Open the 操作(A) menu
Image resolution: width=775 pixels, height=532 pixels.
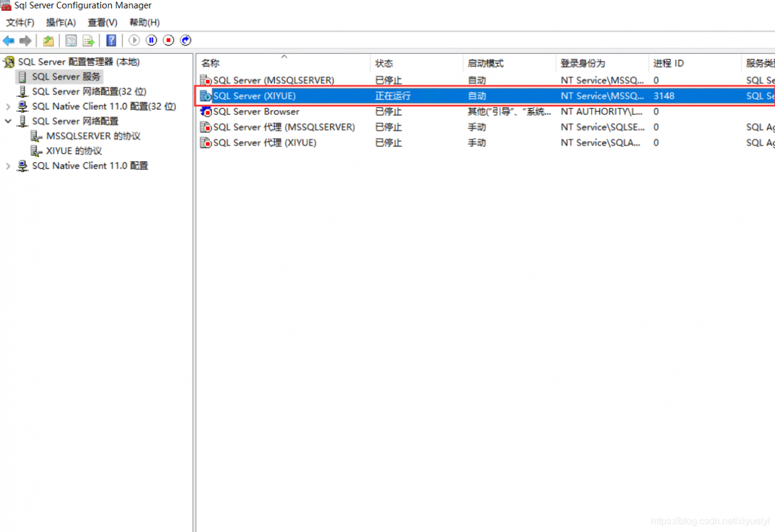tap(61, 22)
